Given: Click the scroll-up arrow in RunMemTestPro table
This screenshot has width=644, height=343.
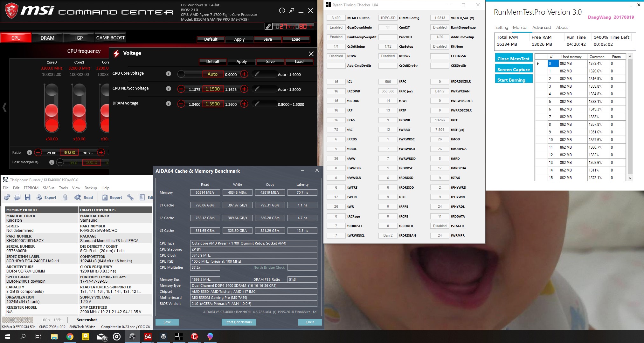Looking at the screenshot, I should click(630, 57).
